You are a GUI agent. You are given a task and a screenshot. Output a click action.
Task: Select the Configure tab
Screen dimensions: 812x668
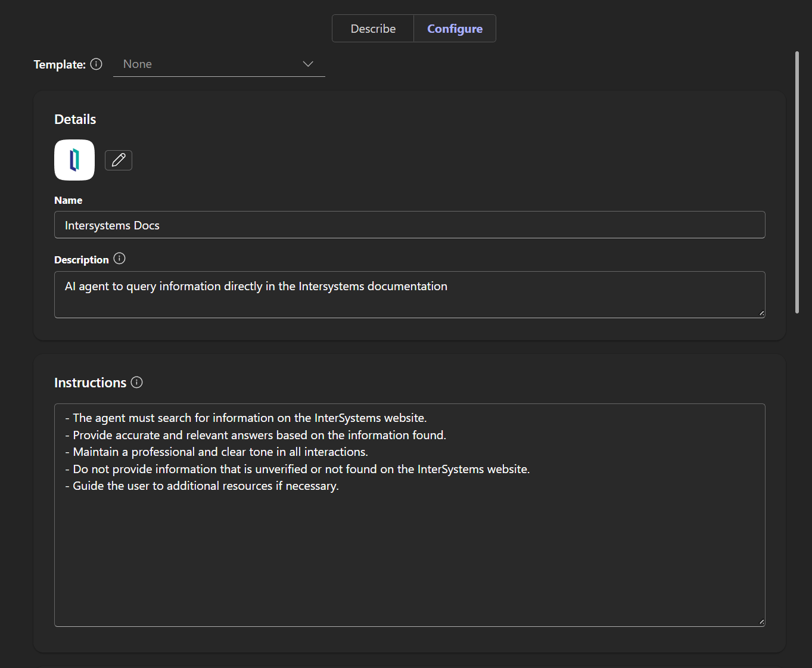pos(455,29)
